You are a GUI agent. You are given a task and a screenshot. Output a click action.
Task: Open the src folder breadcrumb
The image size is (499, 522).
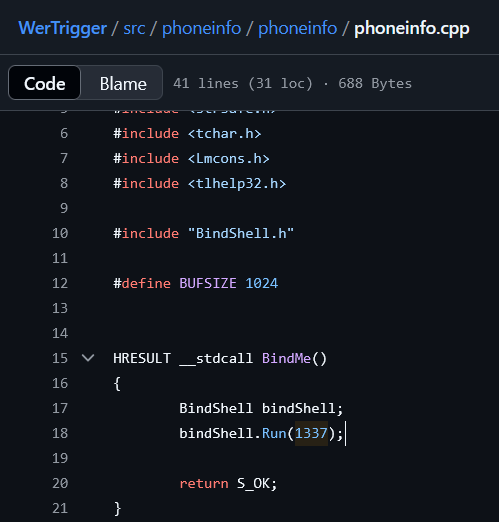pos(134,28)
